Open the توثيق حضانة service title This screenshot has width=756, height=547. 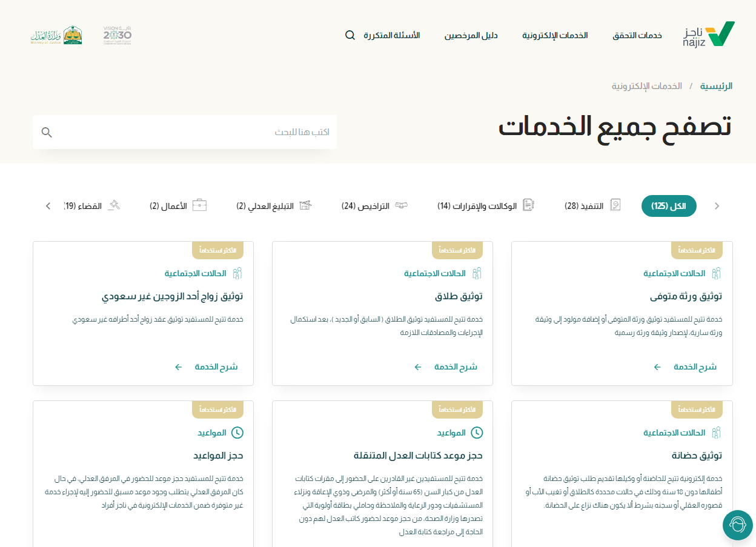tap(697, 456)
